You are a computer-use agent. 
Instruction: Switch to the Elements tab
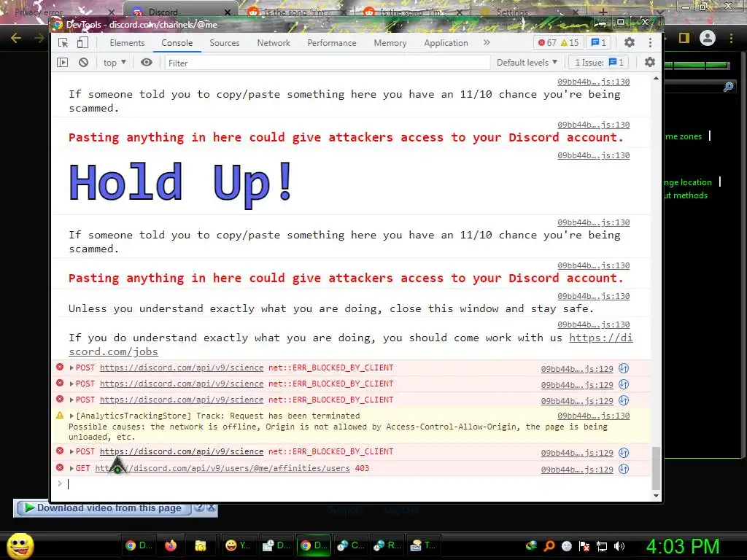[x=127, y=43]
